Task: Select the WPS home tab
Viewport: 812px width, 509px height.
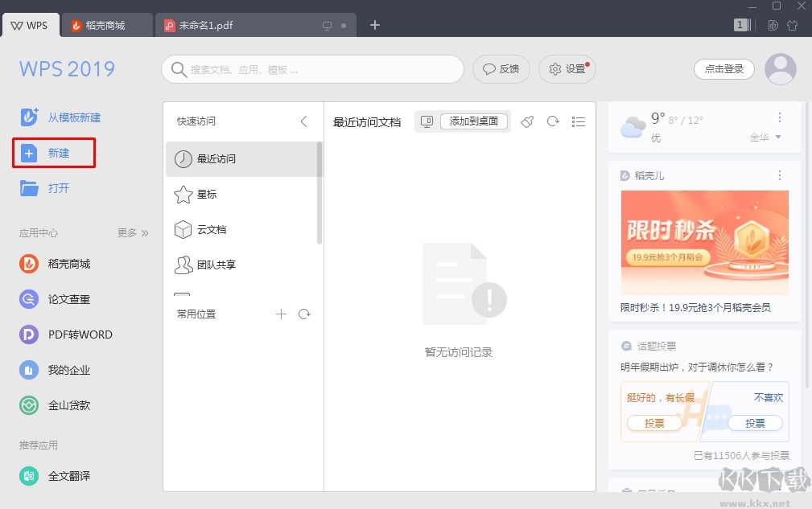Action: pyautogui.click(x=31, y=25)
